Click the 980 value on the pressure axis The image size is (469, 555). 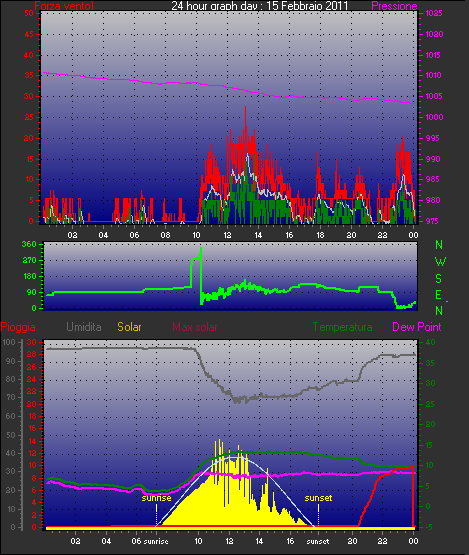click(x=433, y=200)
